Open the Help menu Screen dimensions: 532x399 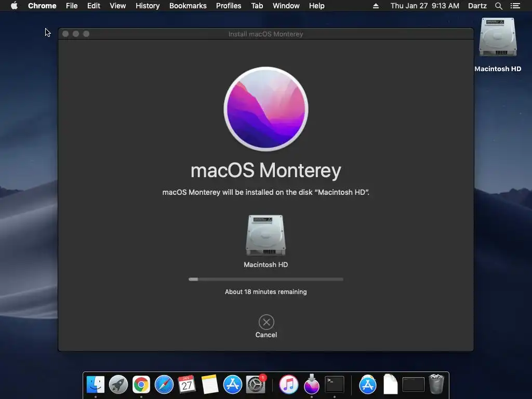[x=316, y=6]
